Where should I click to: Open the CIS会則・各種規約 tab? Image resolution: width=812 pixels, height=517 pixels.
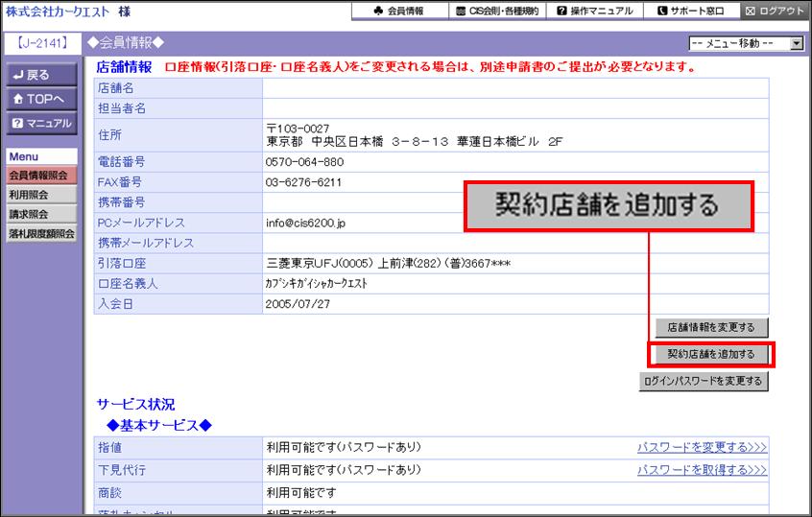(x=497, y=11)
